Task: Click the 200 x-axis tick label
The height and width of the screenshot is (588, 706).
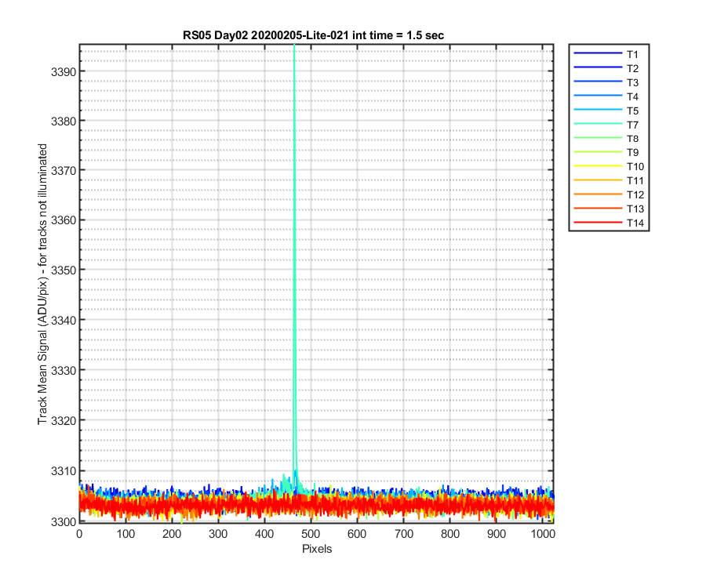Action: click(x=172, y=534)
